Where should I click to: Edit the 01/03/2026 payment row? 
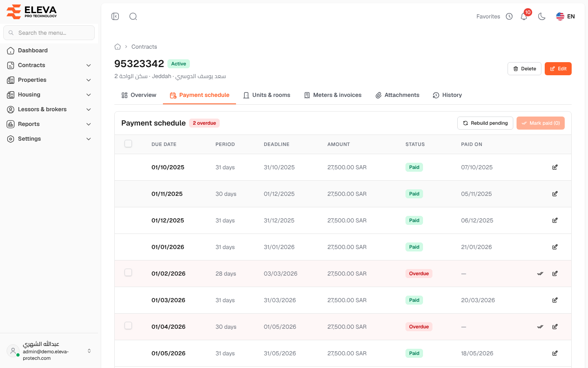[555, 300]
